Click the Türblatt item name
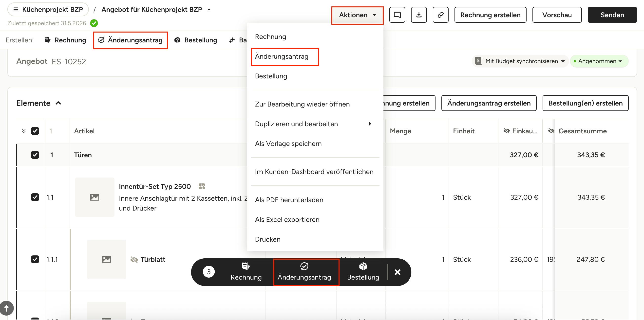 coord(153,260)
